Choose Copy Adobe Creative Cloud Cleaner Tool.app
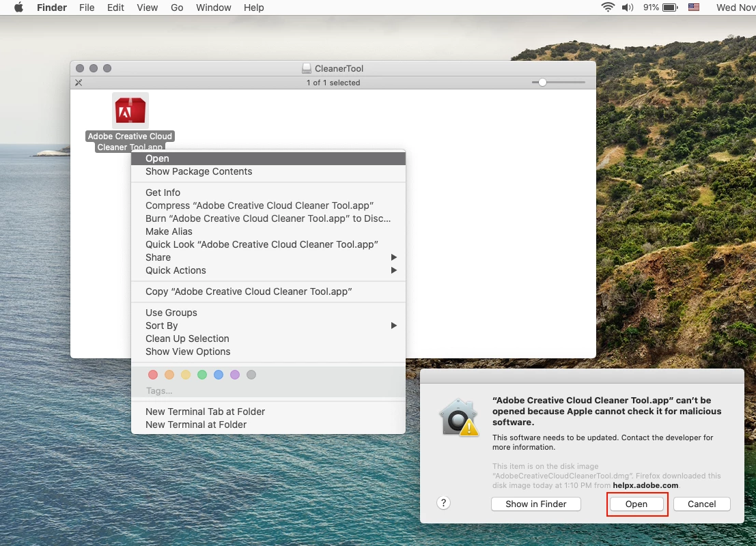 pyautogui.click(x=268, y=291)
